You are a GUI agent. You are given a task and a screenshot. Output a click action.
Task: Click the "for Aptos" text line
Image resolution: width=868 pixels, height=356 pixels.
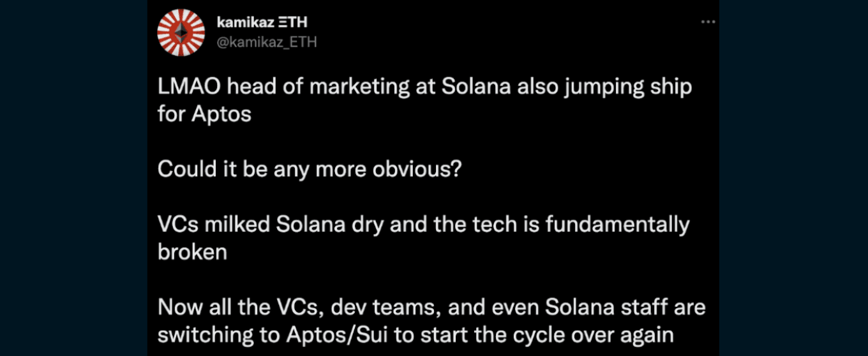[204, 115]
